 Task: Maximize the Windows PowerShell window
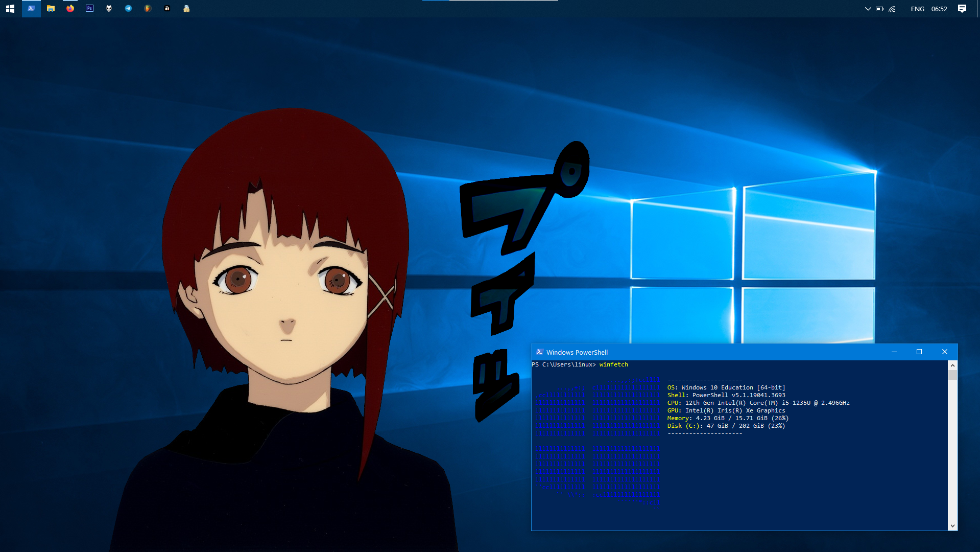tap(919, 352)
